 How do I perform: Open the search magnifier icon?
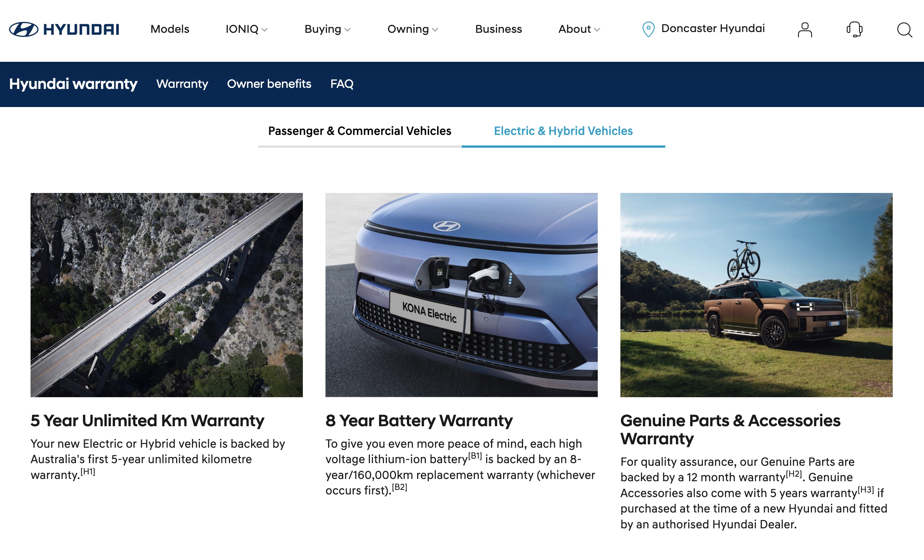pyautogui.click(x=904, y=30)
